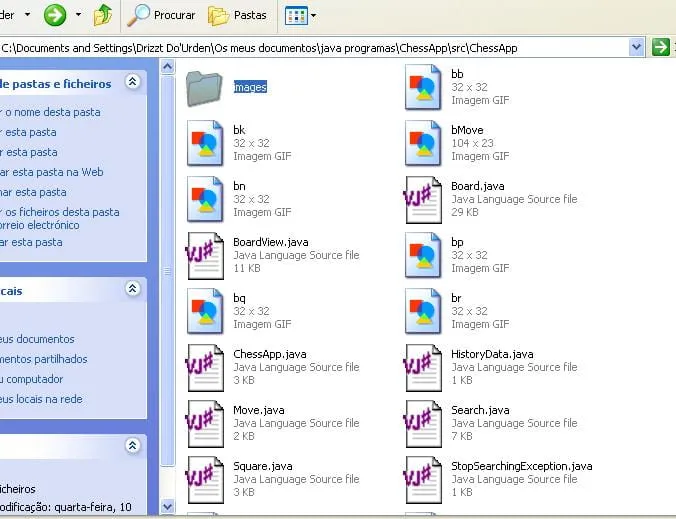Select the bn GIF file icon
The image size is (676, 519).
[205, 199]
